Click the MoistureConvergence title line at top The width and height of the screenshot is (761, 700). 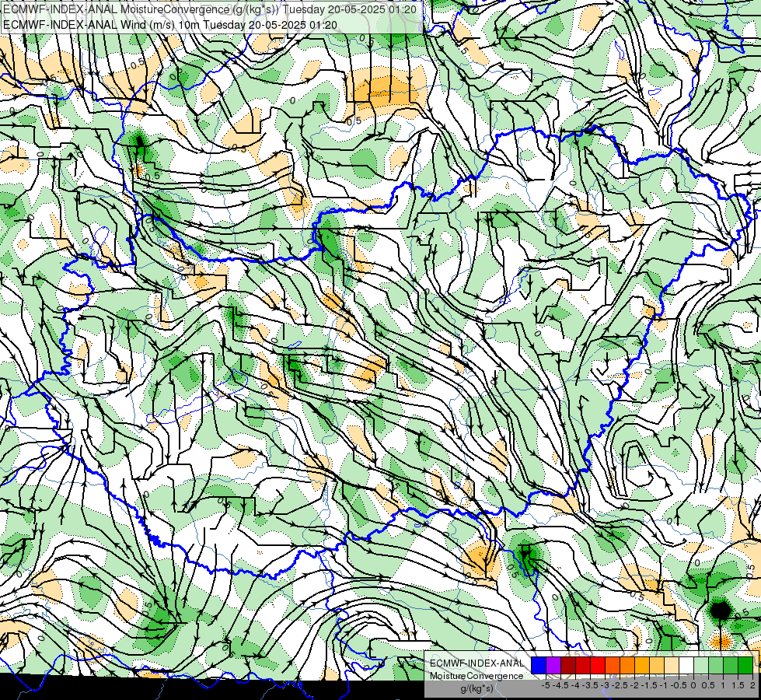(209, 9)
